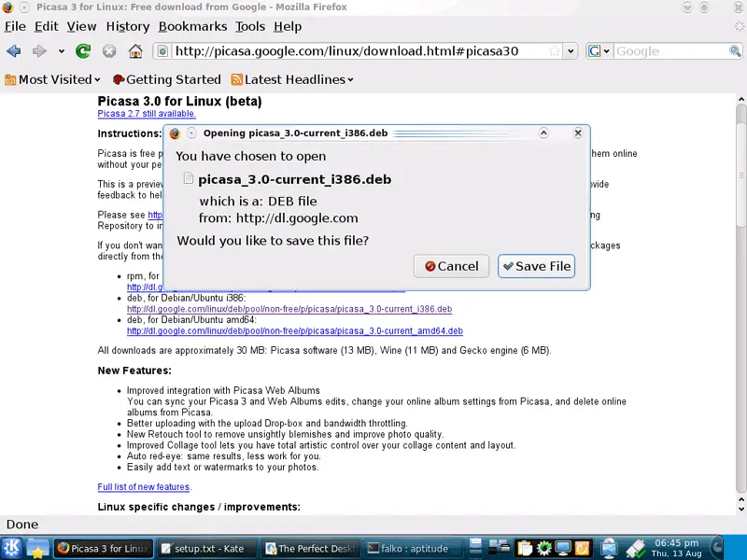
Task: Open the search engine selector dropdown
Action: coord(599,51)
